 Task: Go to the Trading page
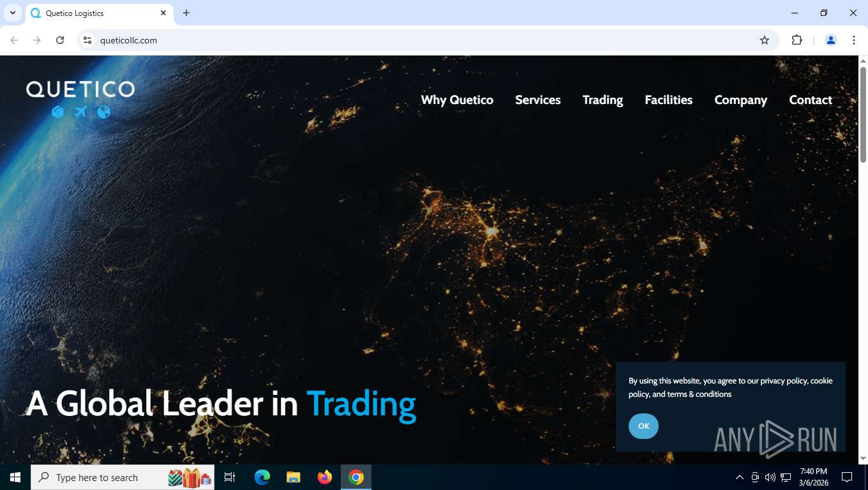point(602,100)
